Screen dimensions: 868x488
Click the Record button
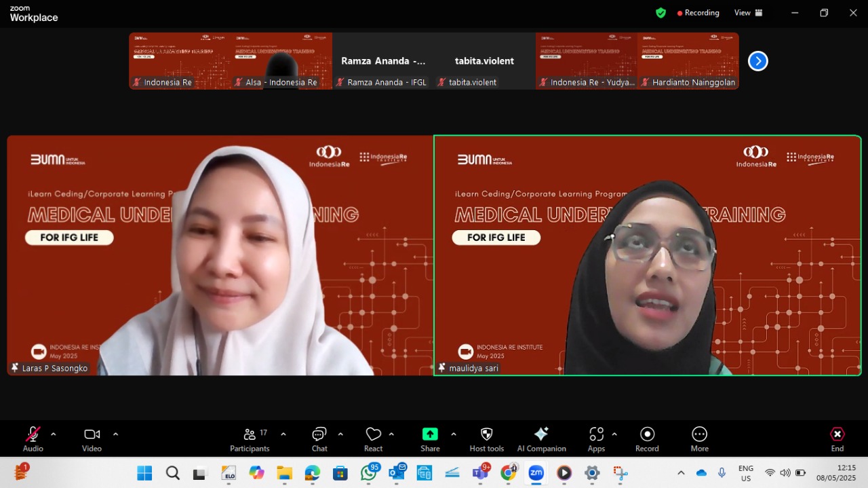click(647, 439)
